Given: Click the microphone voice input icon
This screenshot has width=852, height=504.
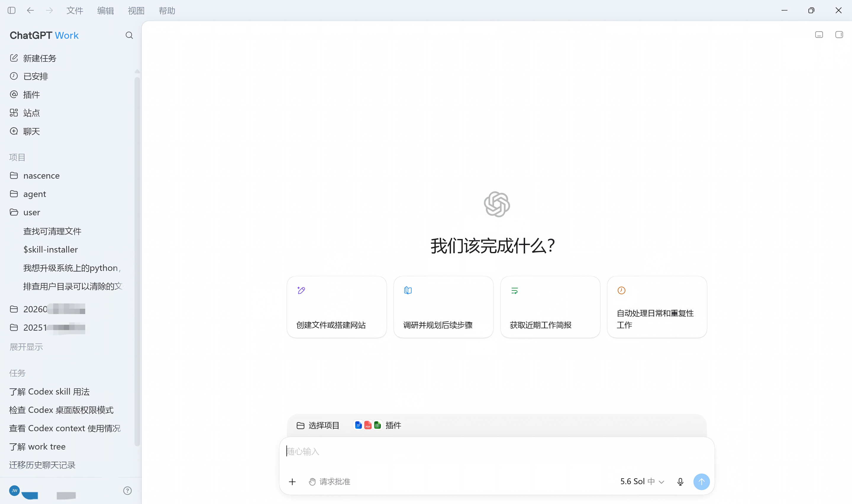Looking at the screenshot, I should click(680, 482).
